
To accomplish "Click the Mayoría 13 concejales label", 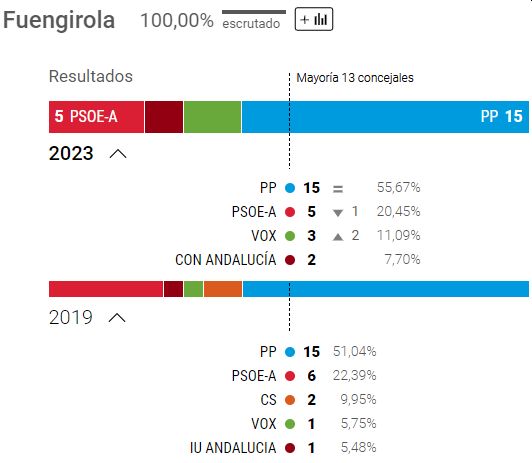I will tap(355, 78).
